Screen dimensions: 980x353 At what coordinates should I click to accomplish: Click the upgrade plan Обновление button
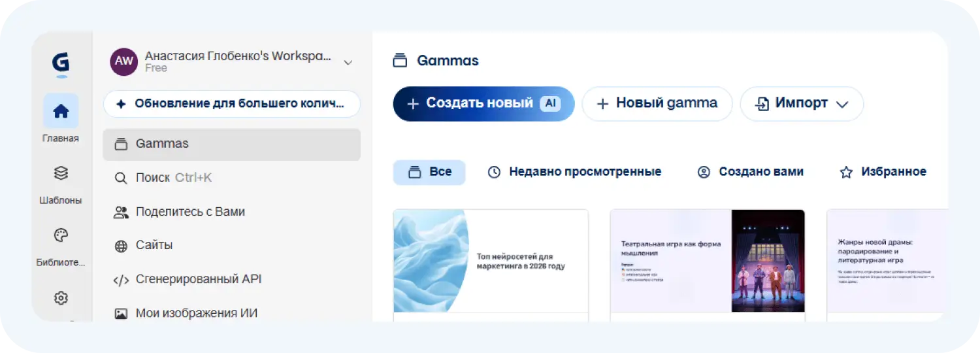(x=231, y=104)
